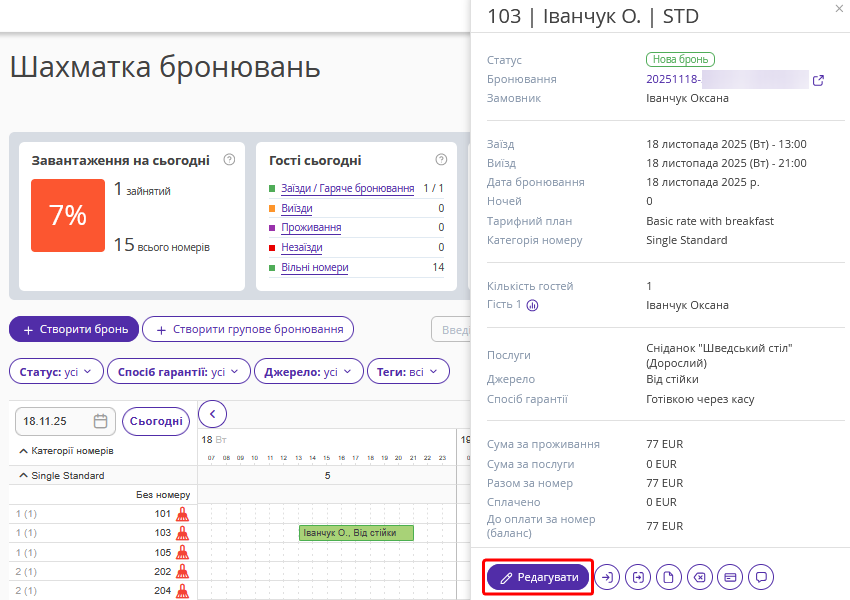
Task: Click the bracketed arrow icon in booking panel
Action: (638, 577)
